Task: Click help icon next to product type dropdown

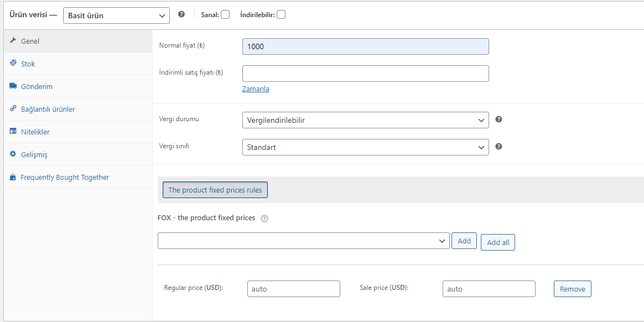Action: coord(181,14)
